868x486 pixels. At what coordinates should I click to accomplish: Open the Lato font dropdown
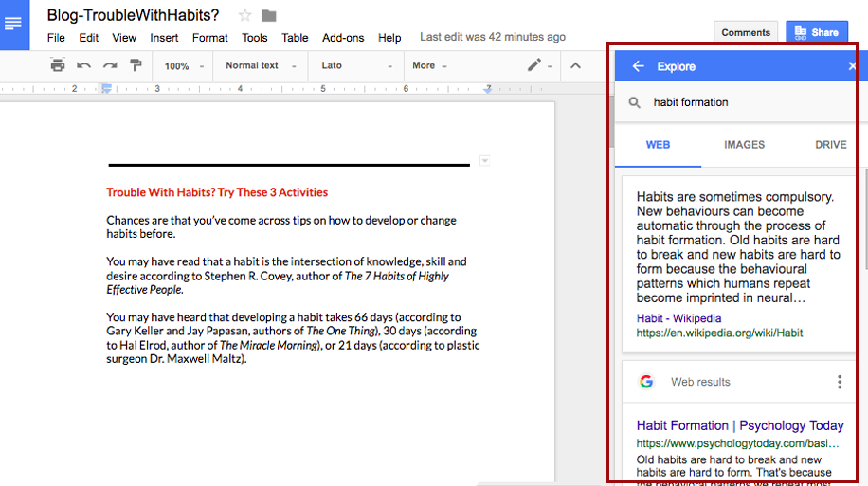point(356,65)
